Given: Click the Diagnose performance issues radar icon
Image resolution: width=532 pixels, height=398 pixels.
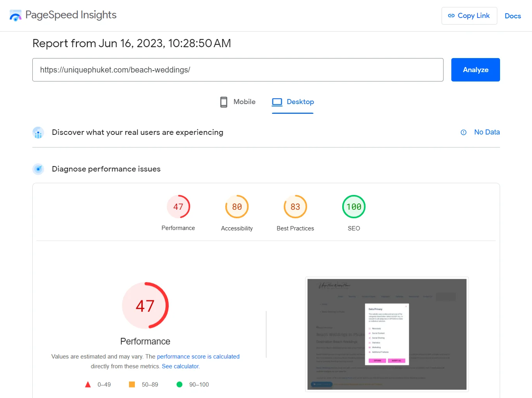Looking at the screenshot, I should pos(38,169).
